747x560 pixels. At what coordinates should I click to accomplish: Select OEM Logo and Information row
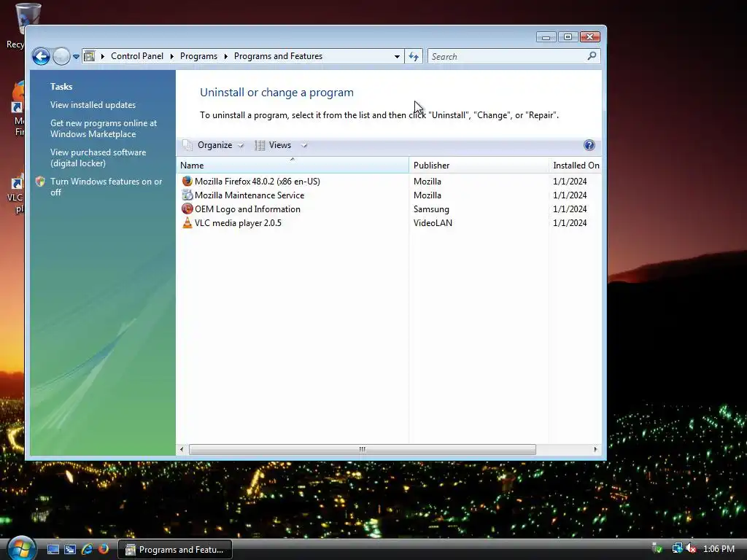click(x=389, y=209)
